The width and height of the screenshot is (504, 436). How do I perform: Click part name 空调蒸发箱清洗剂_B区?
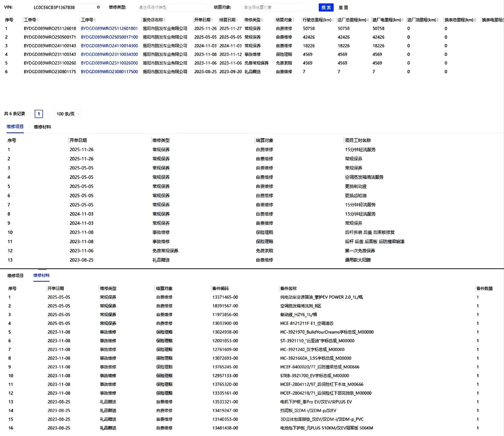301,306
